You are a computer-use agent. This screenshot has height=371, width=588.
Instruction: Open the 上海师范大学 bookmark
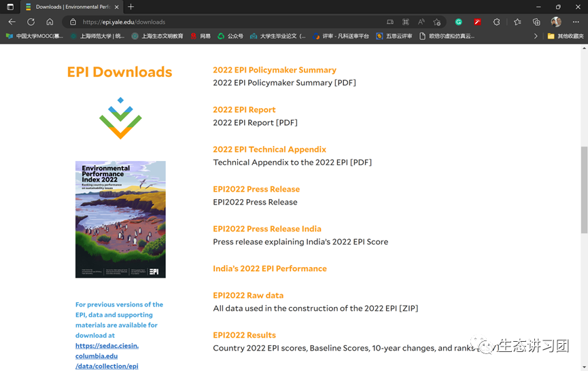coord(97,36)
